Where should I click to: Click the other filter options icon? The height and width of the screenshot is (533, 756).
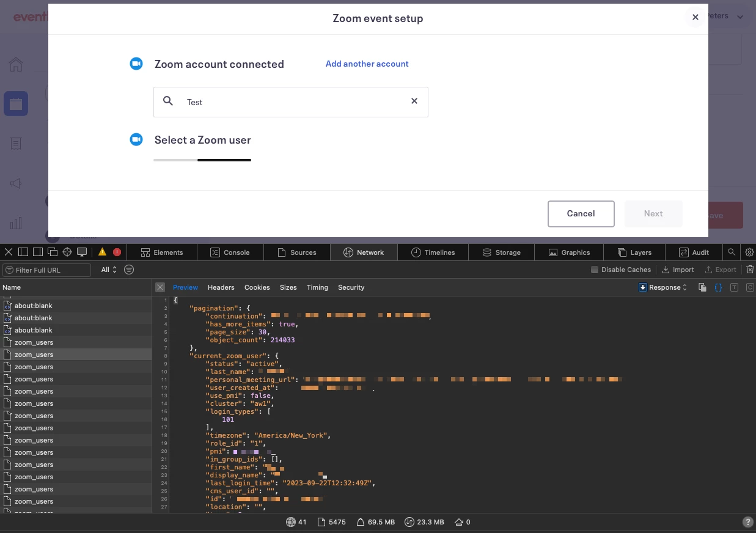pyautogui.click(x=129, y=270)
